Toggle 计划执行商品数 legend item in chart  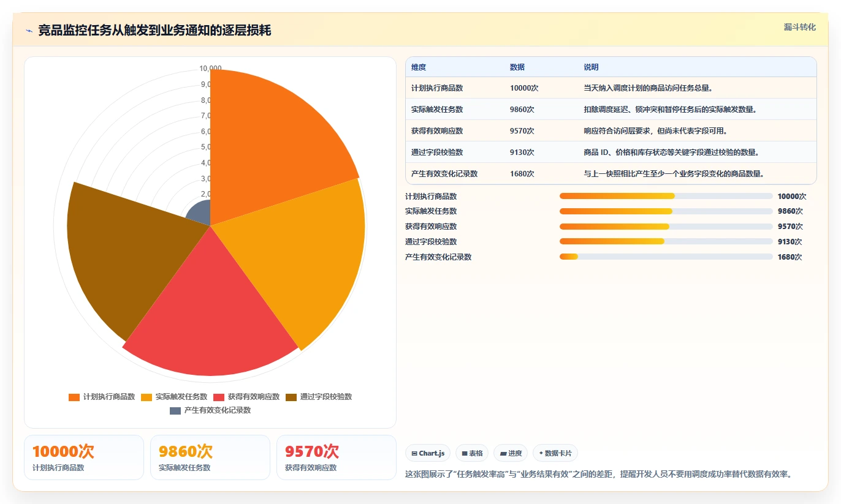(102, 397)
